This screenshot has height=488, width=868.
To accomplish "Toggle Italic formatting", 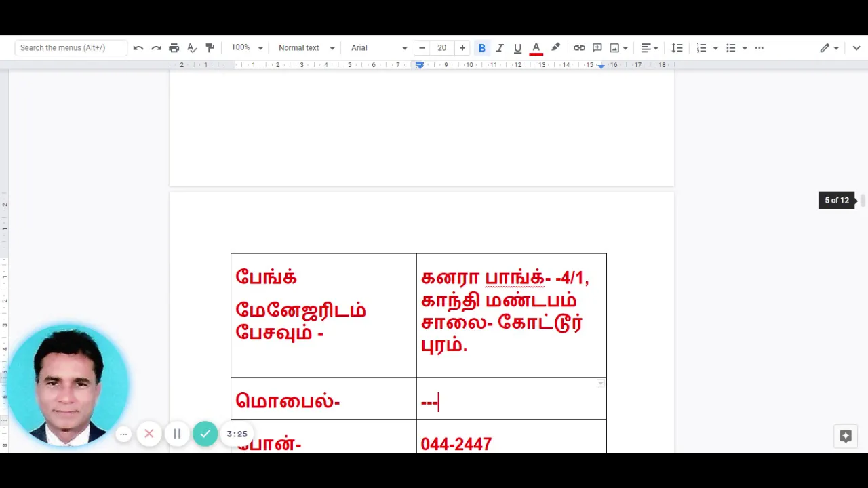I will 500,48.
